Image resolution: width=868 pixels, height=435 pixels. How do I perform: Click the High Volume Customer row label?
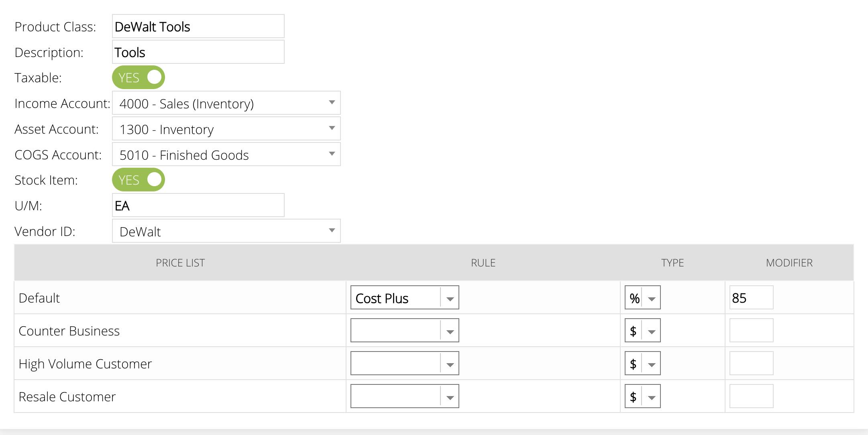(x=85, y=364)
